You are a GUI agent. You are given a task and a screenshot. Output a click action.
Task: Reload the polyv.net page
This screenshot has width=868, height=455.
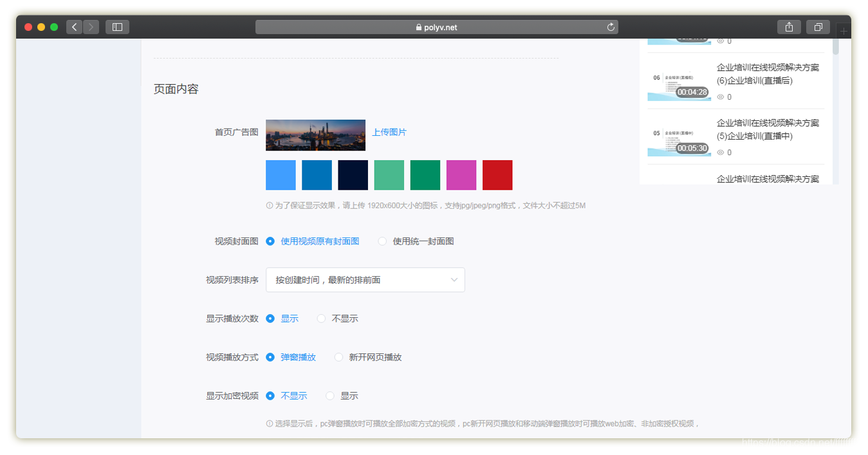[611, 27]
